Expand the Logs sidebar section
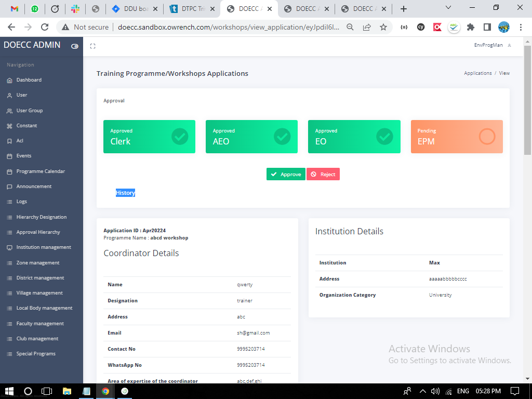This screenshot has height=399, width=532. 21,202
